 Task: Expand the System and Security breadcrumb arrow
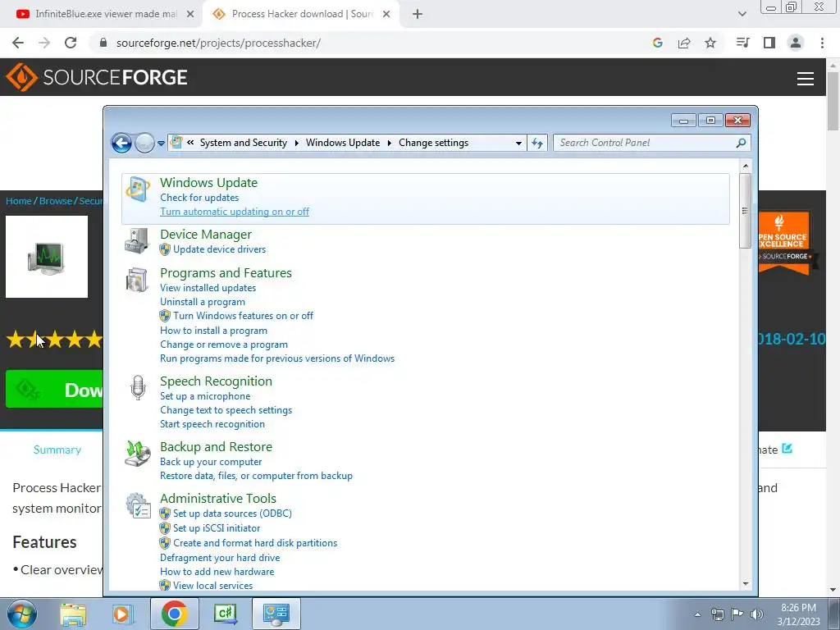[x=297, y=143]
